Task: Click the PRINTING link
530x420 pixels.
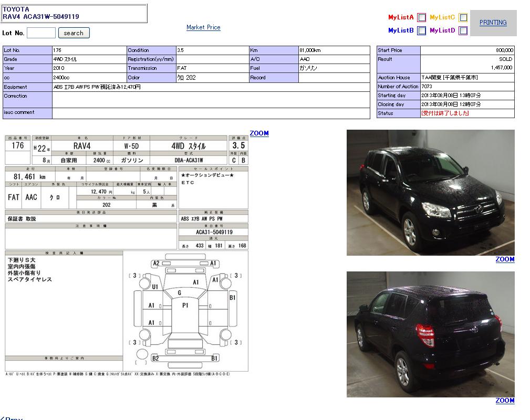Action: coord(493,23)
